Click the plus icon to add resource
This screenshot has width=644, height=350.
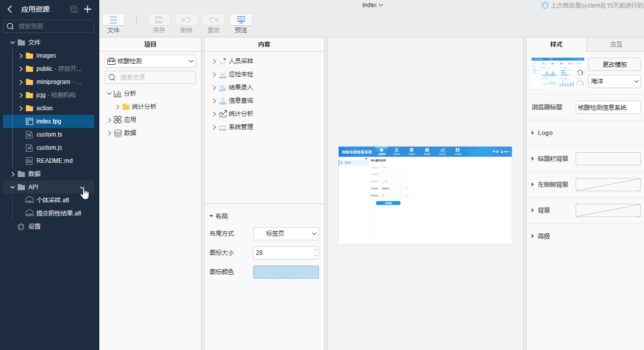(x=88, y=9)
